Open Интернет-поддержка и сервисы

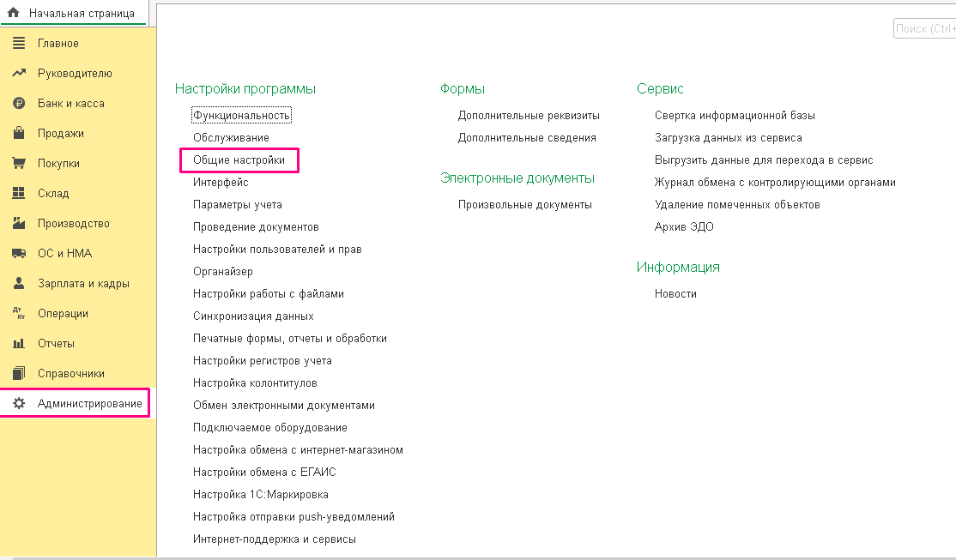coord(275,539)
